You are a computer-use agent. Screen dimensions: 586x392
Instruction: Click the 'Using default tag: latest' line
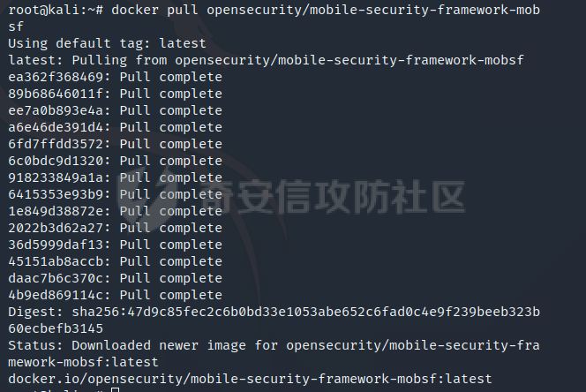(107, 43)
